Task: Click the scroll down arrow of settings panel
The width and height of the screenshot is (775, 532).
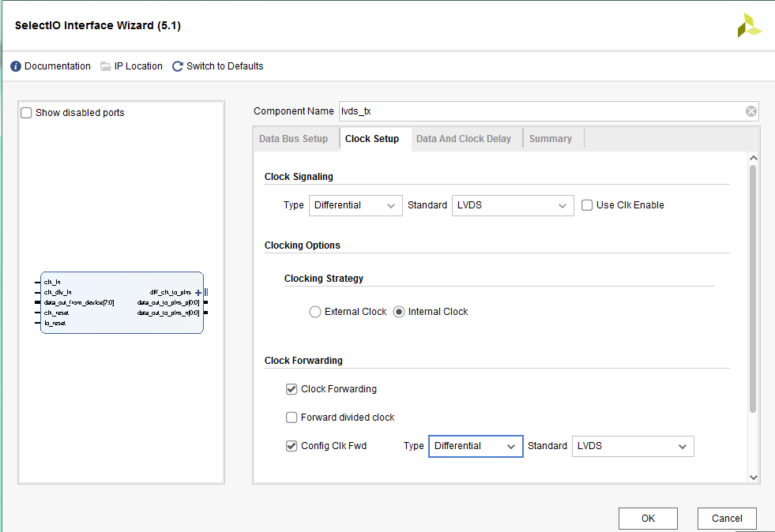Action: pos(753,478)
